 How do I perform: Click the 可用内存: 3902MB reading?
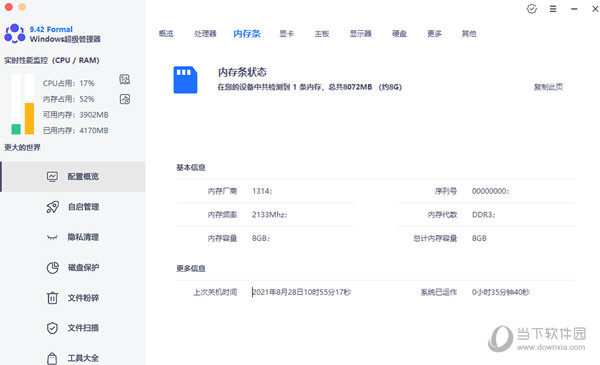coord(75,115)
